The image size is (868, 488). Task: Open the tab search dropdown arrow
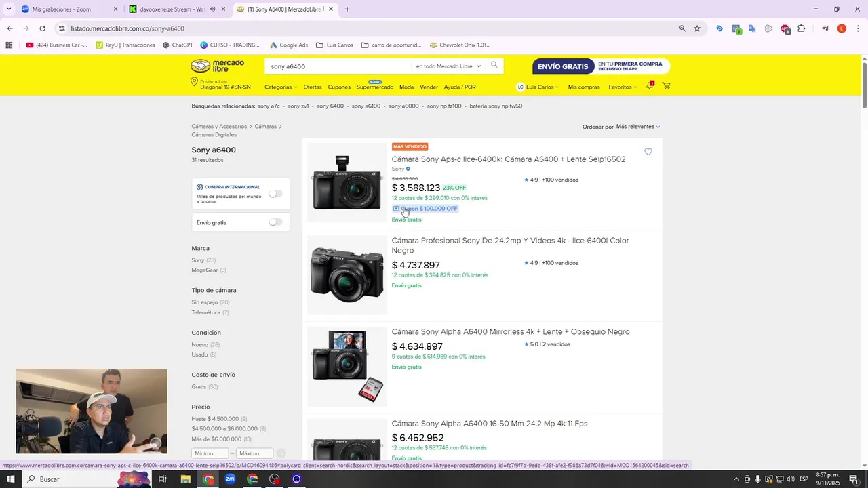point(9,9)
